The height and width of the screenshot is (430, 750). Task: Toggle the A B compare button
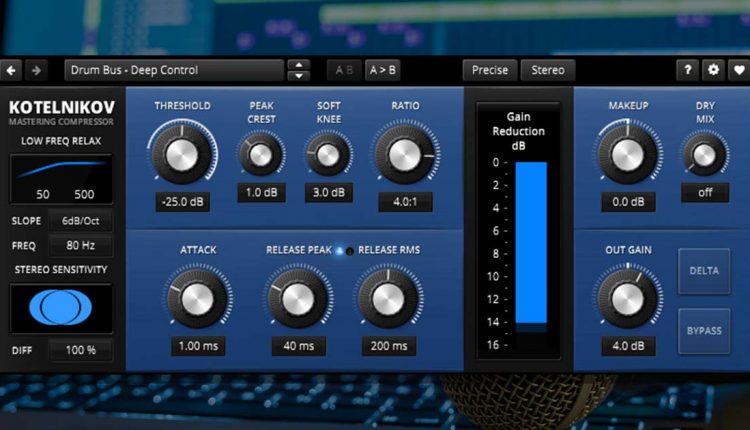pyautogui.click(x=344, y=70)
